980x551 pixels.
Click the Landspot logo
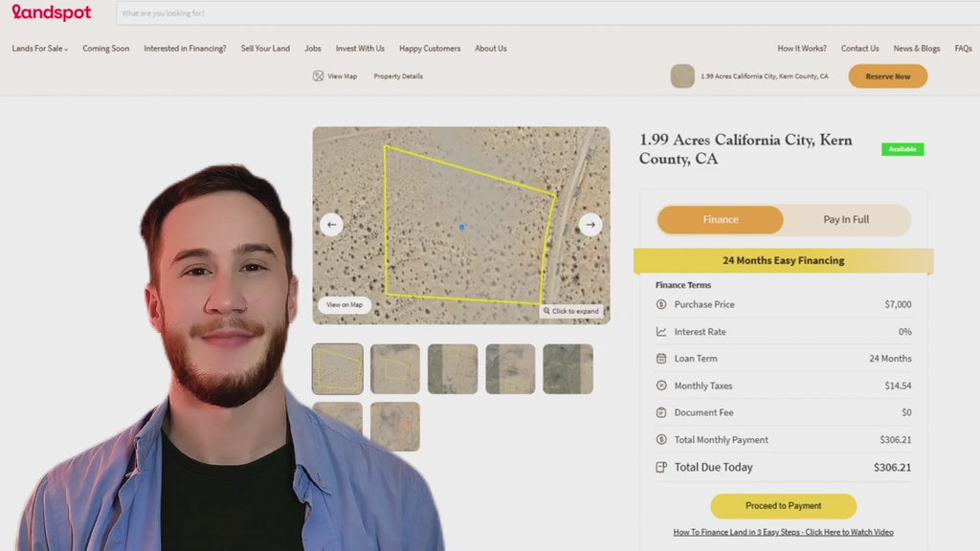click(x=52, y=13)
